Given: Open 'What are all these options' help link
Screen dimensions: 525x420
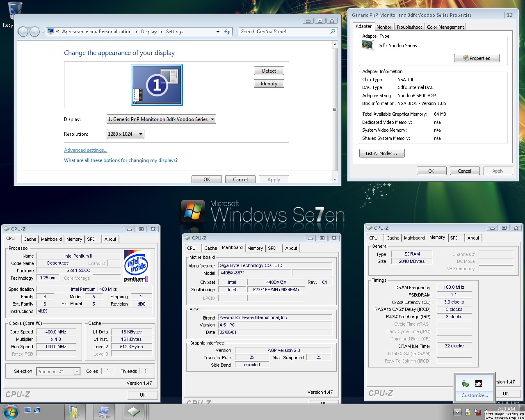Looking at the screenshot, I should [121, 160].
